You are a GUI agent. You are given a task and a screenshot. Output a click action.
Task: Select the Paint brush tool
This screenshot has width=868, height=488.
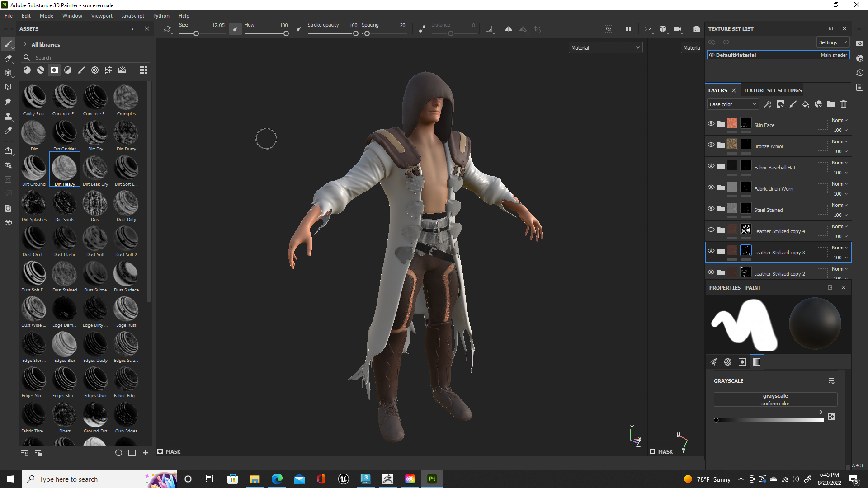click(8, 44)
